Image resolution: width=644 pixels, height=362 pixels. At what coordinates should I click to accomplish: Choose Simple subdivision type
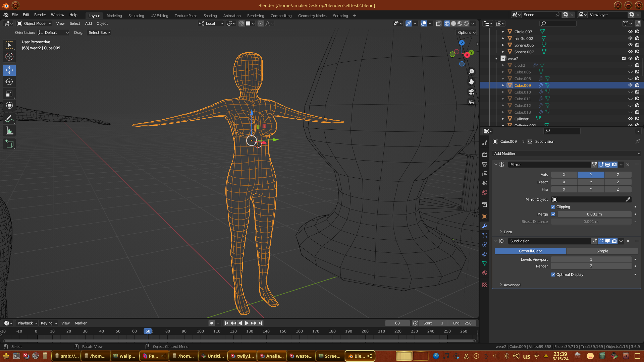click(x=602, y=251)
